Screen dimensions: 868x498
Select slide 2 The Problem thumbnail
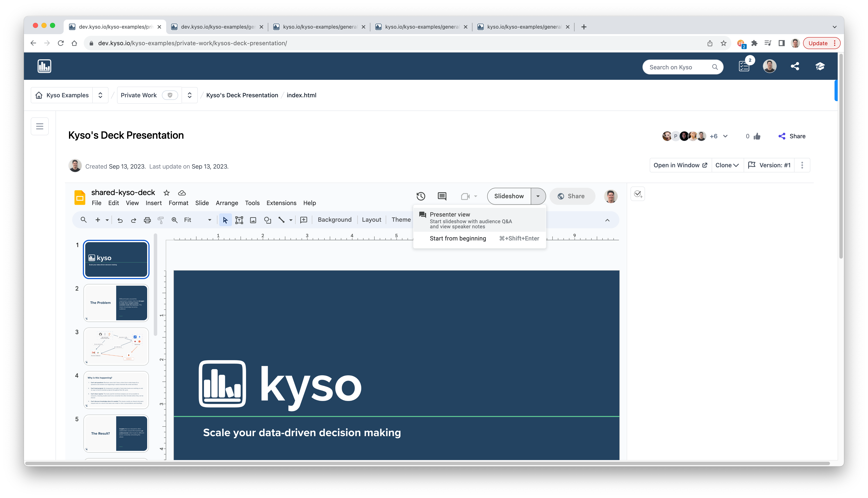[x=116, y=303]
